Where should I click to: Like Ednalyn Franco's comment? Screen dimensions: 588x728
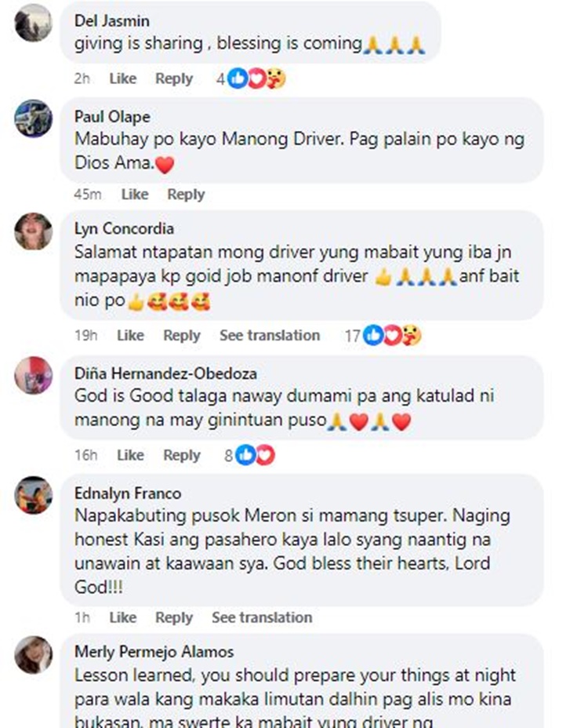tap(122, 617)
